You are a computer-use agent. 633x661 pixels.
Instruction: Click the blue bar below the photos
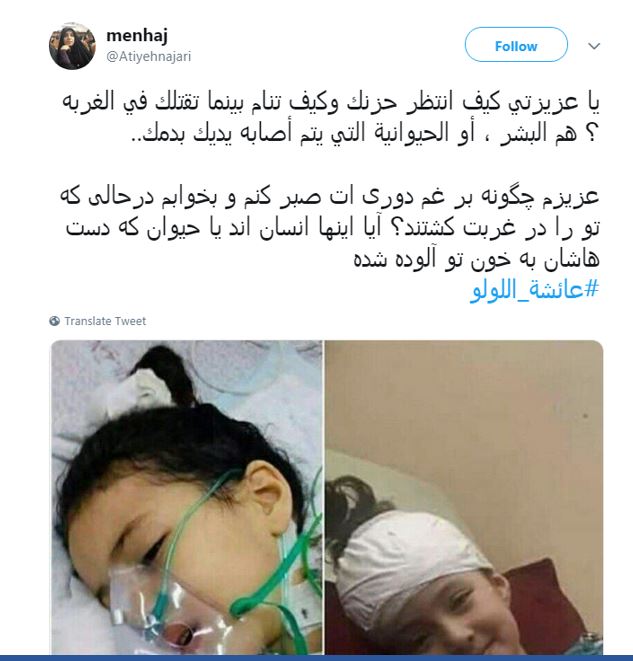pyautogui.click(x=316, y=658)
